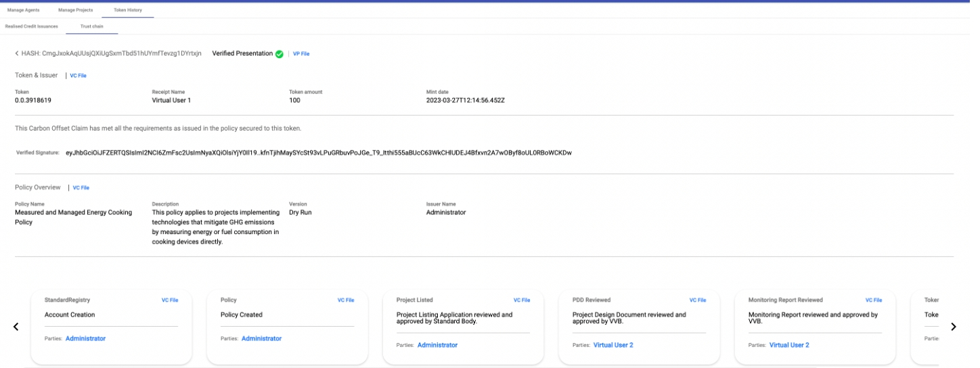This screenshot has width=980, height=368.
Task: Open VC File on PDD Reviewed card
Action: (x=698, y=300)
